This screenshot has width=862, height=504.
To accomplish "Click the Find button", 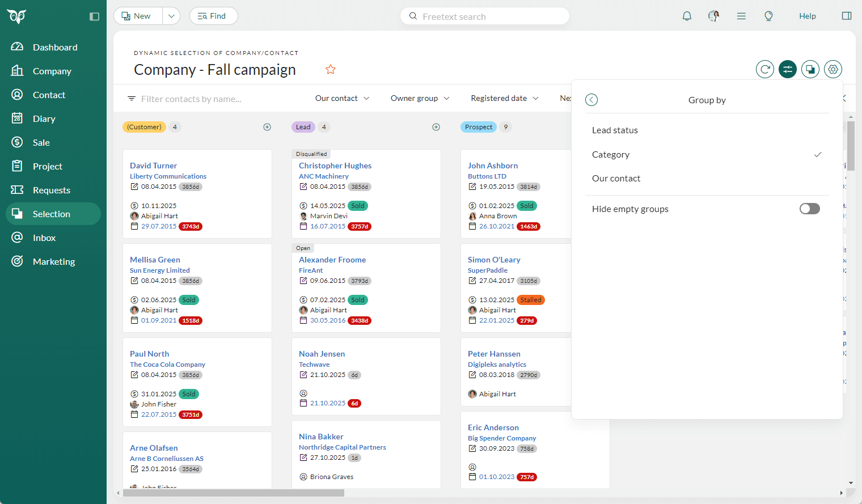I will 213,16.
